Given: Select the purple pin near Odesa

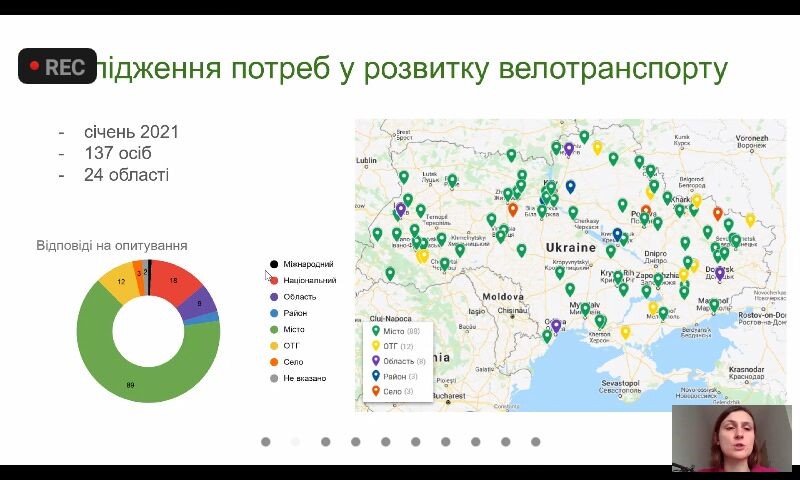Looking at the screenshot, I should click(556, 326).
